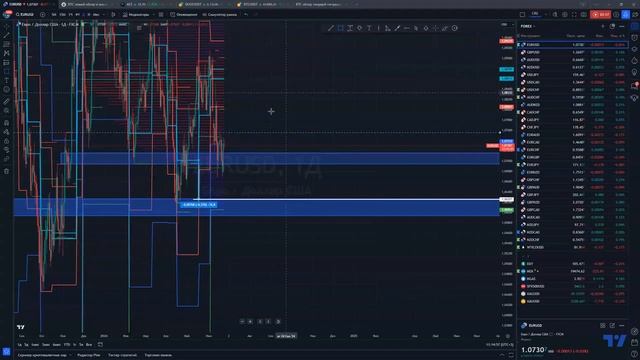Open the crypto pairs screener tab

pos(42,356)
